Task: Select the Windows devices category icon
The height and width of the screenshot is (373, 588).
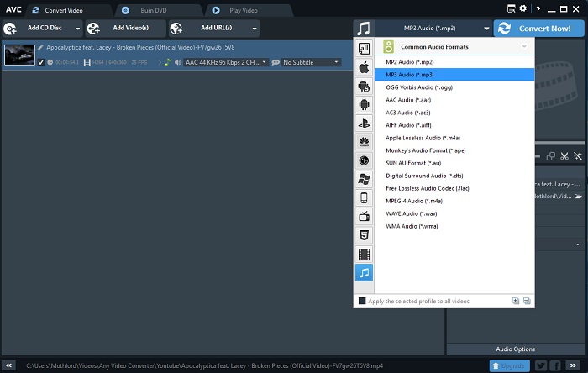Action: click(x=364, y=179)
